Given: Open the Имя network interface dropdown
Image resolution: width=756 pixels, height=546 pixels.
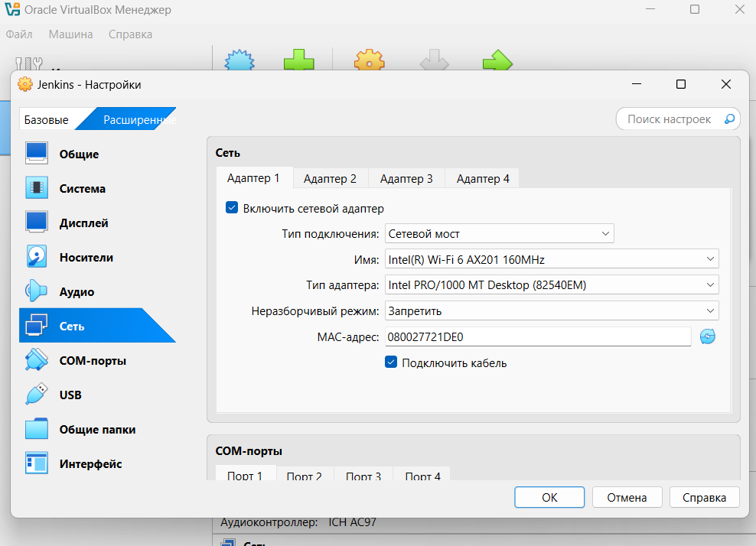Looking at the screenshot, I should (x=552, y=259).
